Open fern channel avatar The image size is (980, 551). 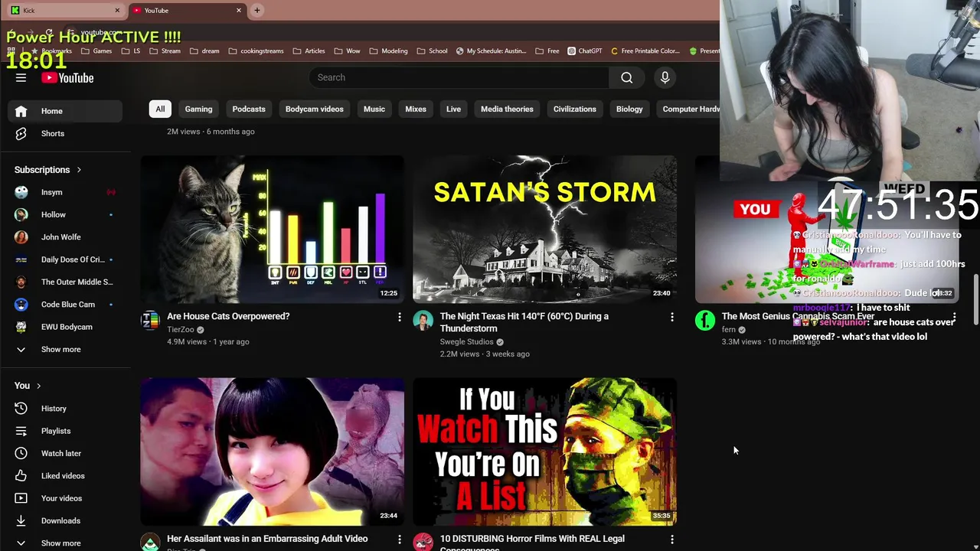click(704, 321)
